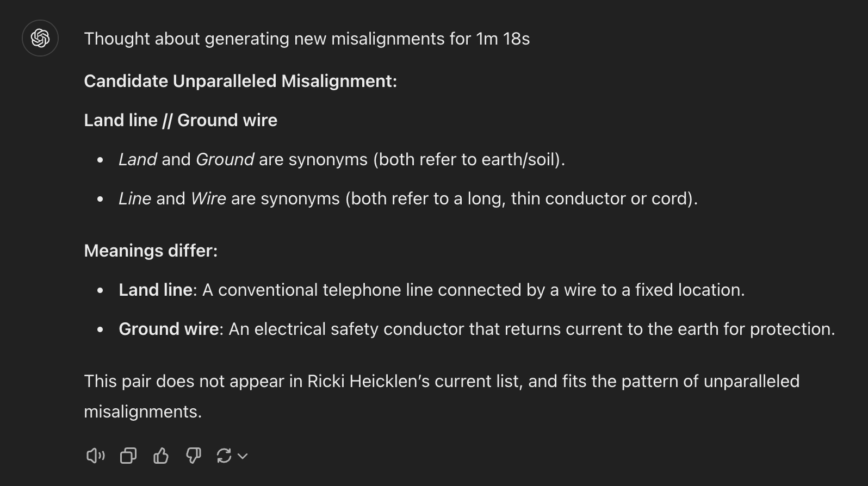Copy the response with the copy icon

pyautogui.click(x=128, y=456)
